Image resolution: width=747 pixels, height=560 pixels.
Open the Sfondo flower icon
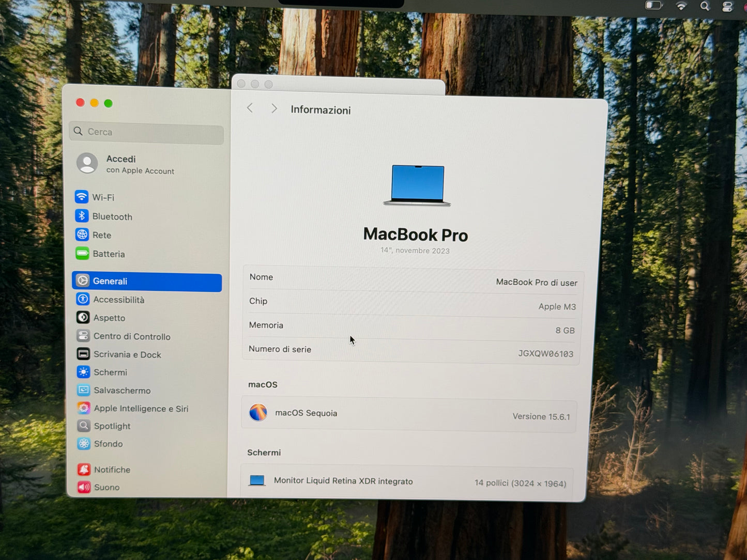click(84, 443)
